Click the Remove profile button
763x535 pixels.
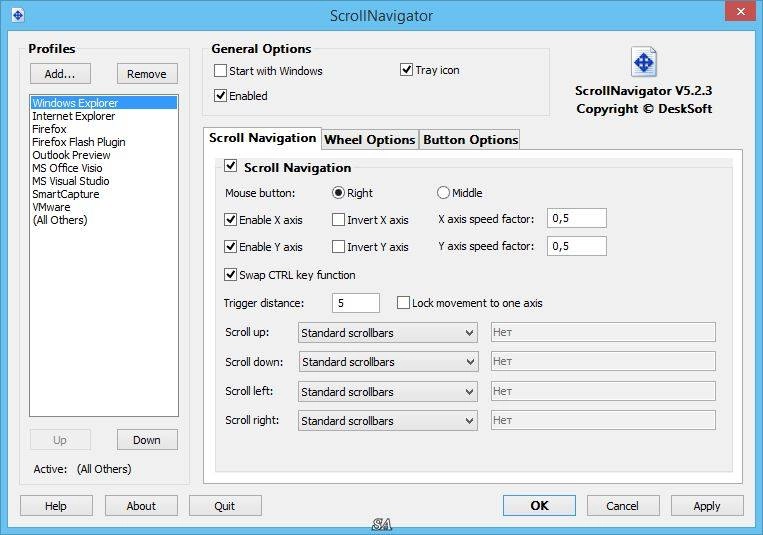(x=147, y=74)
